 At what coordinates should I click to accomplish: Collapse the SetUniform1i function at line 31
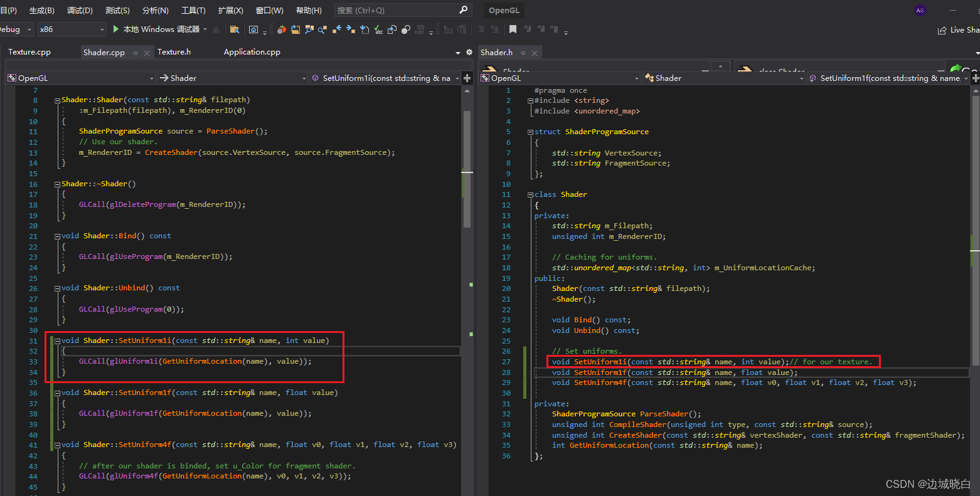click(x=57, y=341)
